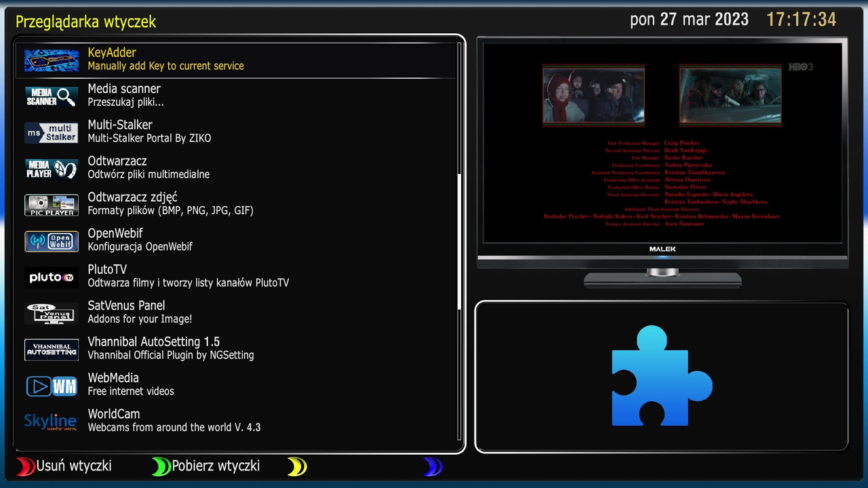
Task: Open the WebMedia play icon
Action: [52, 386]
